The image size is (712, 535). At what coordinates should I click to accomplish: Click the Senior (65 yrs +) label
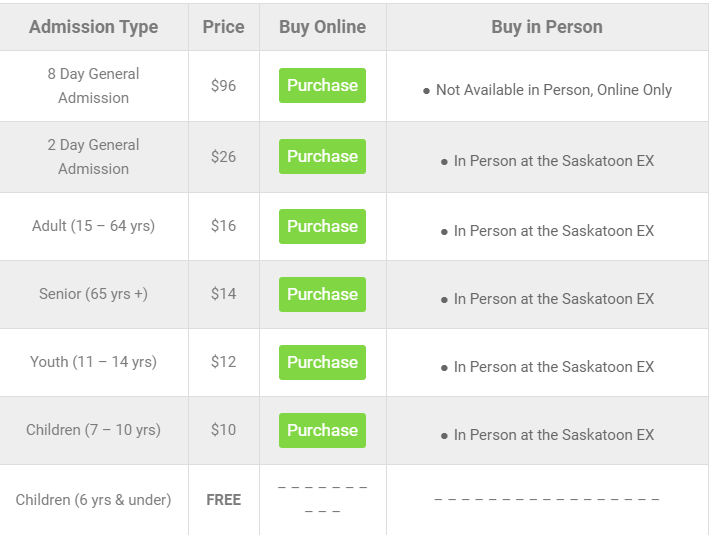pyautogui.click(x=94, y=294)
